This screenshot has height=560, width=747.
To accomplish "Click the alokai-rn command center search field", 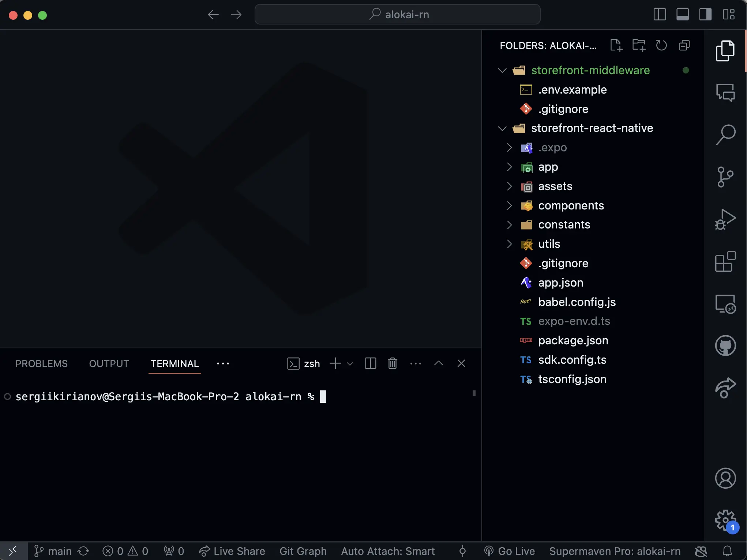I will (x=397, y=15).
